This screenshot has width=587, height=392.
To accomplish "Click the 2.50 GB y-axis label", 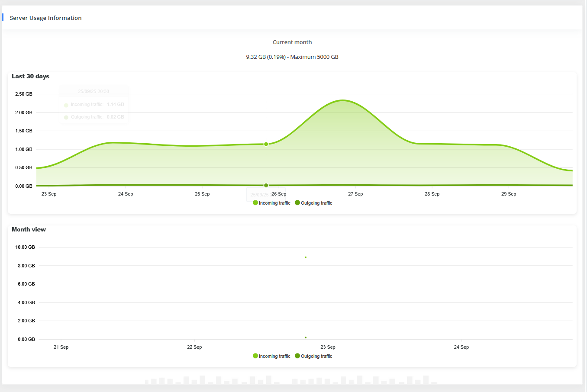I will pyautogui.click(x=24, y=94).
